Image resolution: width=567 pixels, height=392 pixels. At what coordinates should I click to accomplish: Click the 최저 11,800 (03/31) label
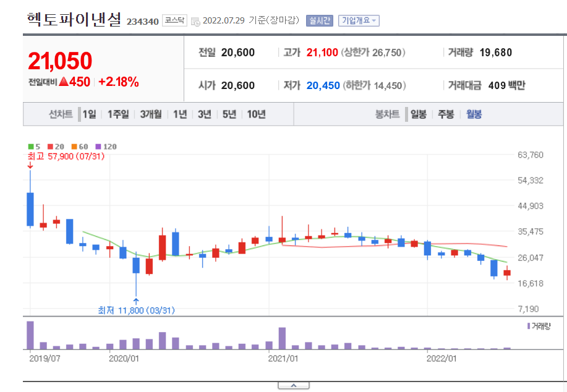[136, 310]
